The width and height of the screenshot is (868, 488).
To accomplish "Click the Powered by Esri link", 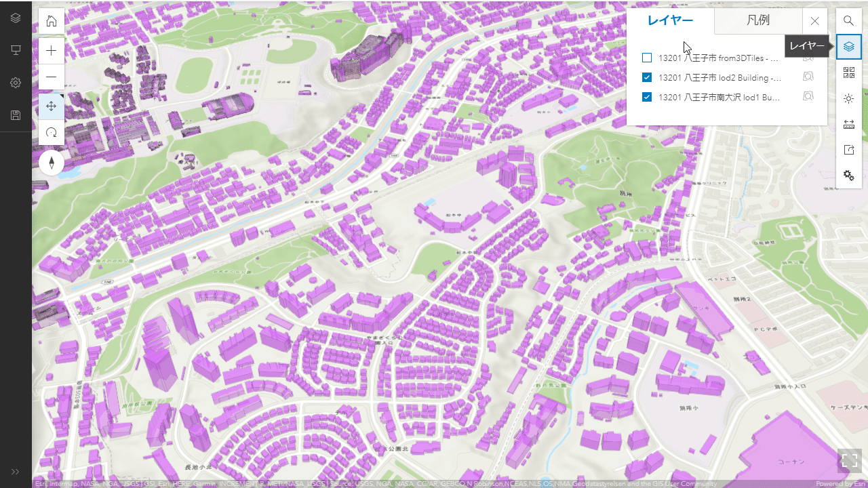I will point(841,484).
